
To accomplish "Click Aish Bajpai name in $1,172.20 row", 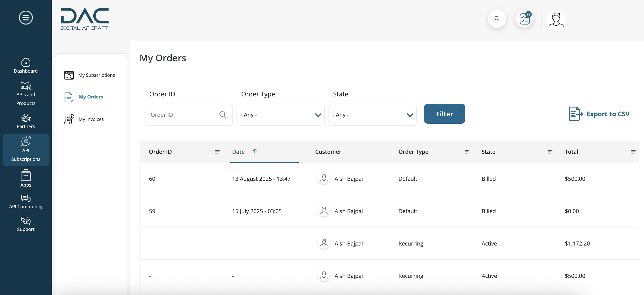I will click(x=349, y=243).
